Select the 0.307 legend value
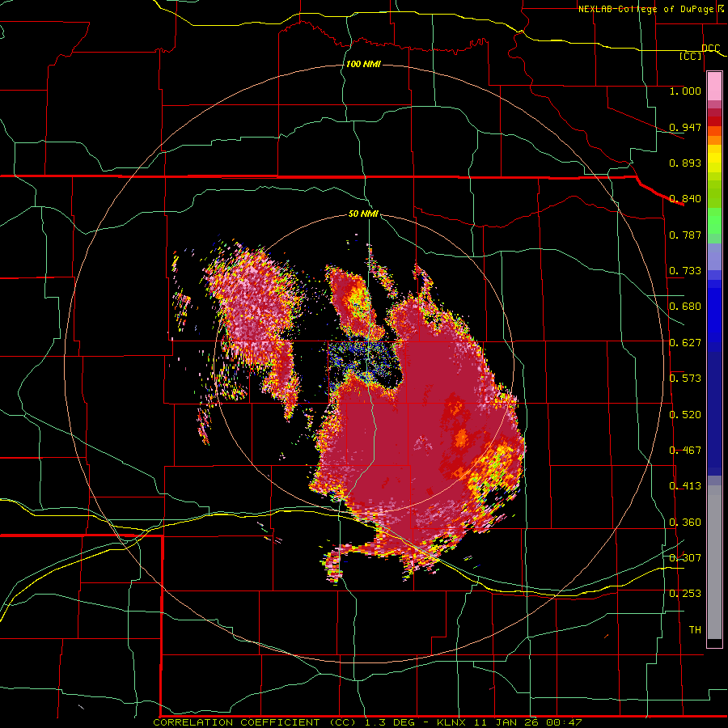The width and height of the screenshot is (728, 728). tap(685, 558)
